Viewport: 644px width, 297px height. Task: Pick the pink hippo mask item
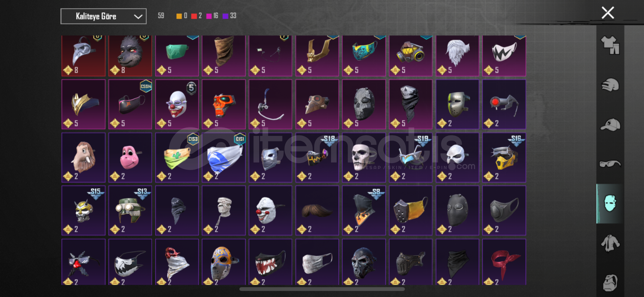click(130, 157)
